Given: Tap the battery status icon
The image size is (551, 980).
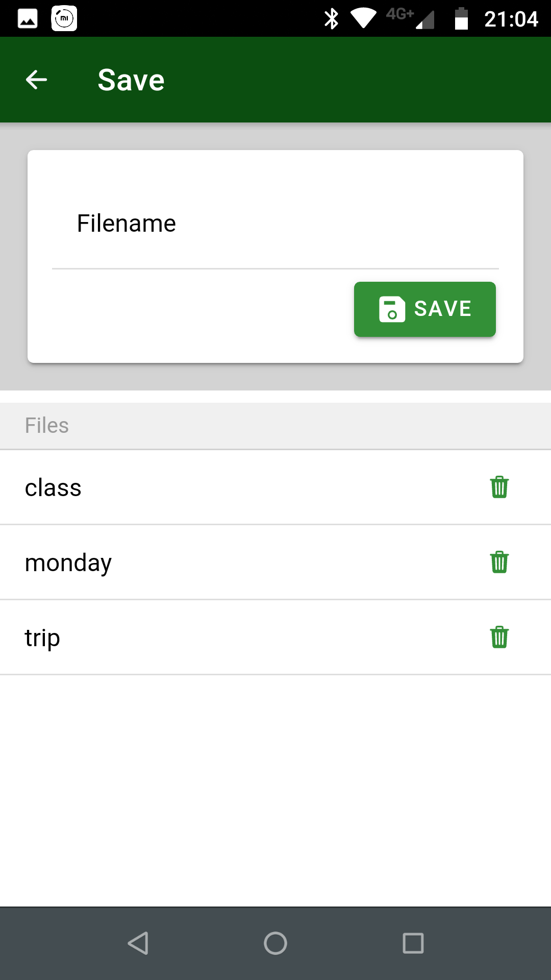Looking at the screenshot, I should pos(461,19).
